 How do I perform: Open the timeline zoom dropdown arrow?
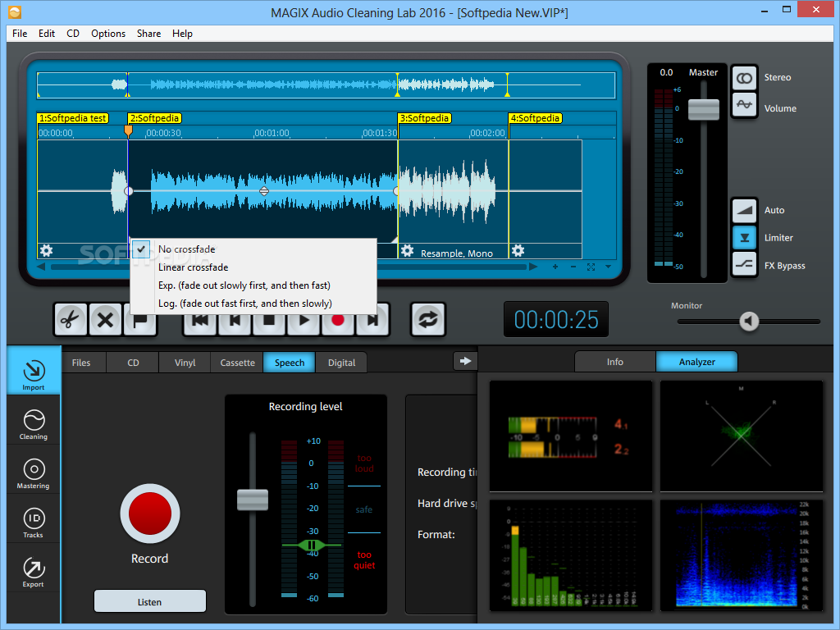pyautogui.click(x=608, y=267)
